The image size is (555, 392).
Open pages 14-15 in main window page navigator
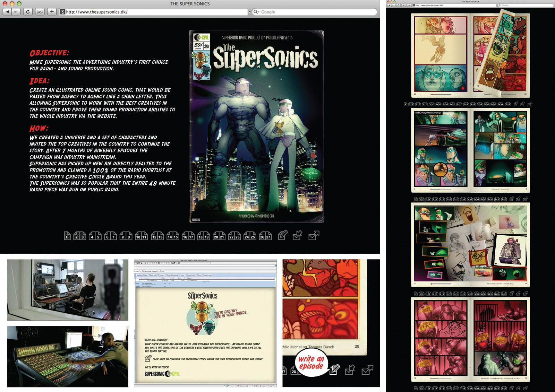click(x=173, y=236)
